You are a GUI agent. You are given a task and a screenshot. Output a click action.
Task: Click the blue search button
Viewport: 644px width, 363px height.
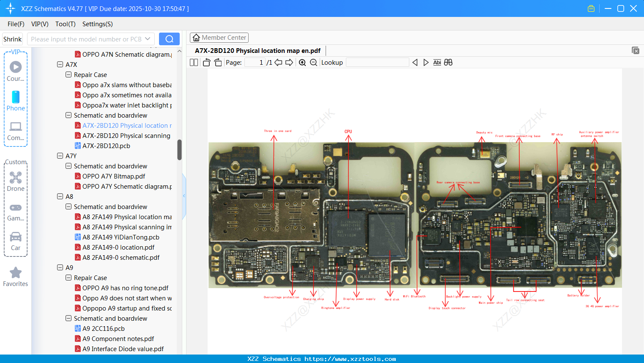pos(169,39)
